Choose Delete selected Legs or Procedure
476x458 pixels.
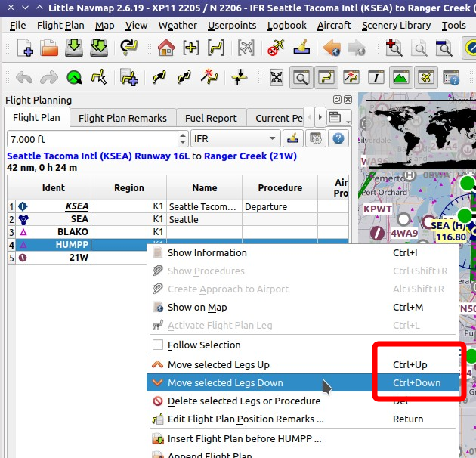pyautogui.click(x=303, y=401)
